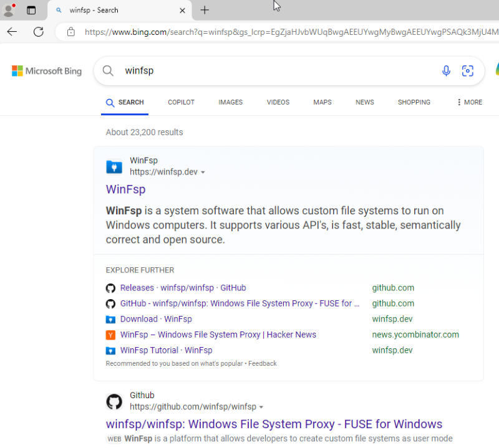Switch to the COPILOT tab
Viewport: 499px width, 448px height.
tap(181, 102)
